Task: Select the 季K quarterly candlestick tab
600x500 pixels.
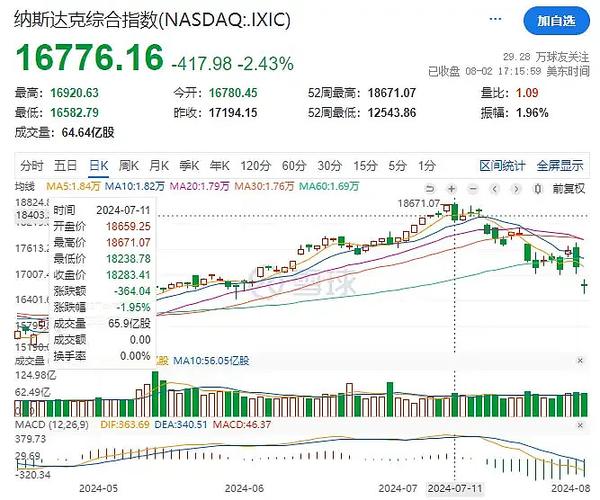Action: (189, 166)
